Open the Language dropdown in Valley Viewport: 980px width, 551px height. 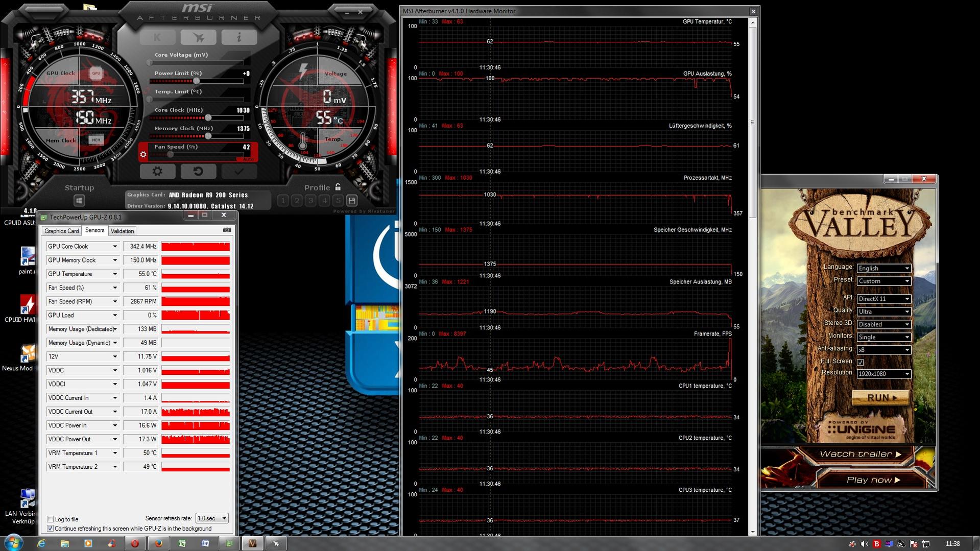883,268
